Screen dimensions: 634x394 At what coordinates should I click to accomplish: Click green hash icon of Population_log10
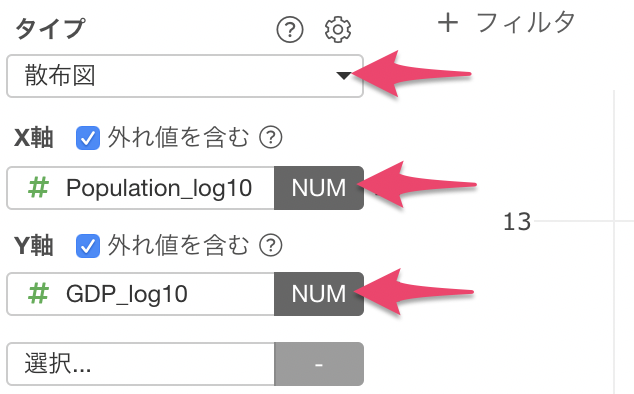[38, 188]
